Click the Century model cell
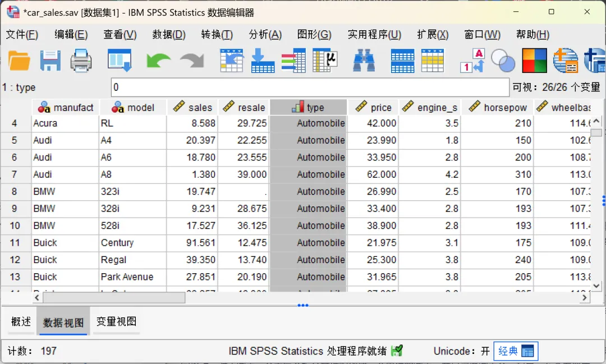This screenshot has width=606, height=364. coord(132,243)
